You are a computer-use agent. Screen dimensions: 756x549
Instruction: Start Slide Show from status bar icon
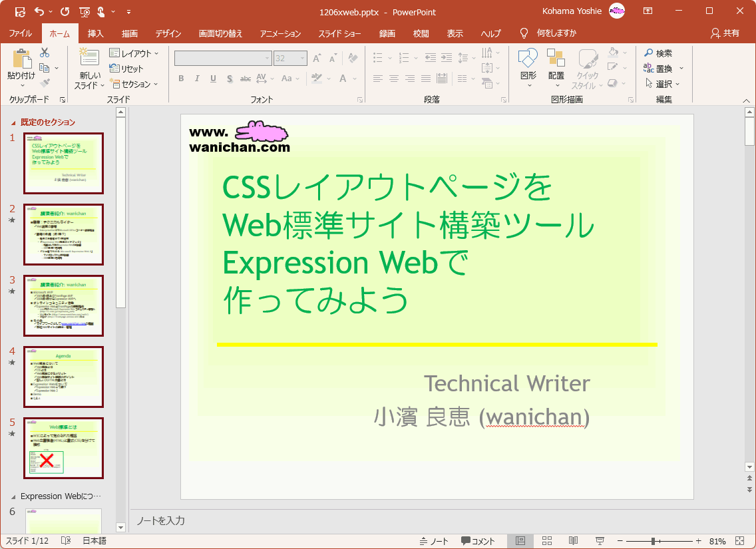coord(600,541)
